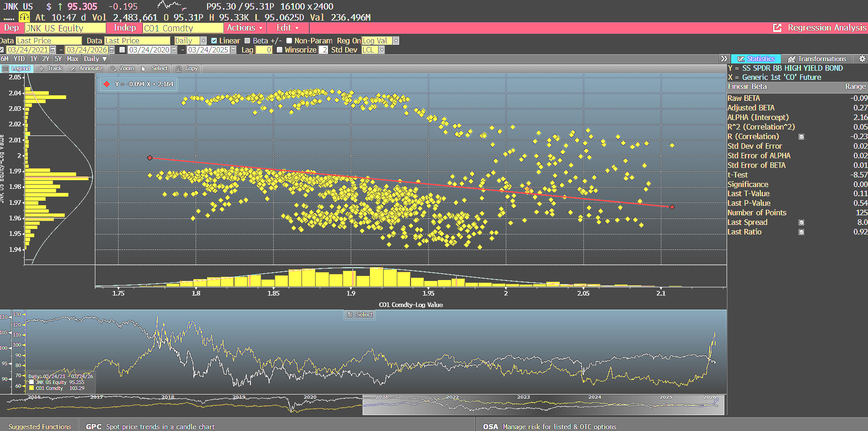Image resolution: width=868 pixels, height=431 pixels.
Task: Click the Select icon above the time series chart
Action: point(359,315)
